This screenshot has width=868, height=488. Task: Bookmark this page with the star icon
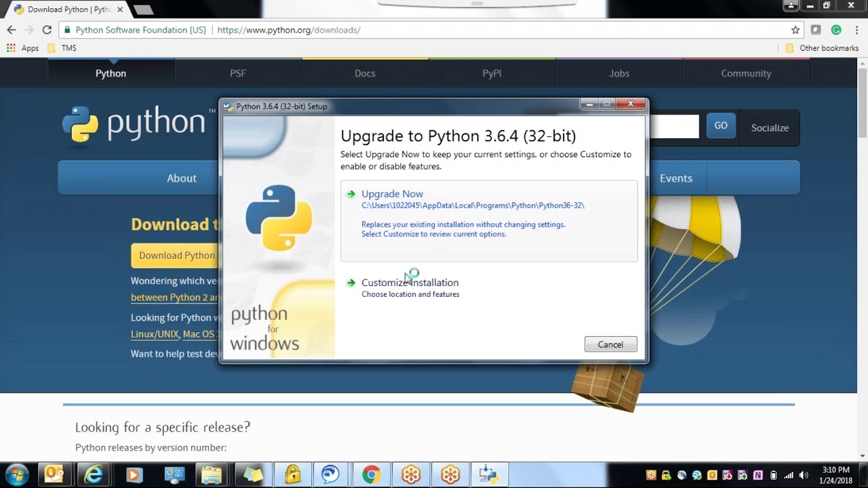pyautogui.click(x=795, y=30)
